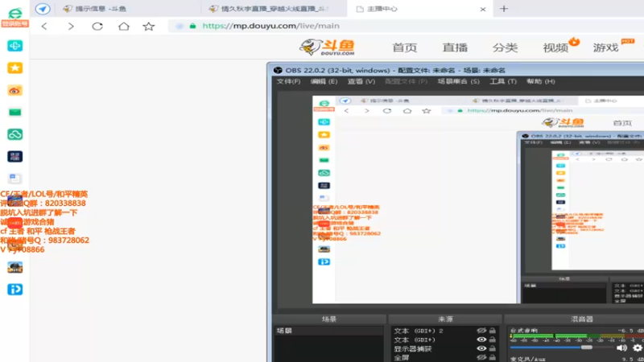Click the 麦克风/Aux mixer label

tap(528, 359)
